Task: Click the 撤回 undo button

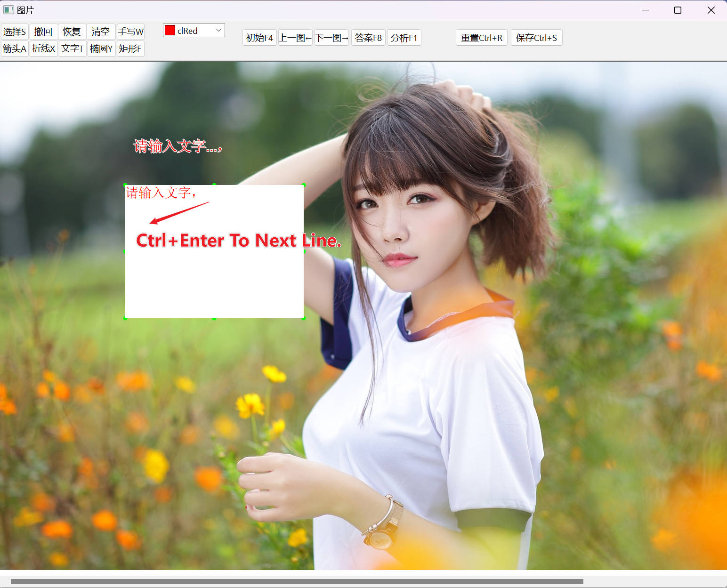Action: click(43, 32)
